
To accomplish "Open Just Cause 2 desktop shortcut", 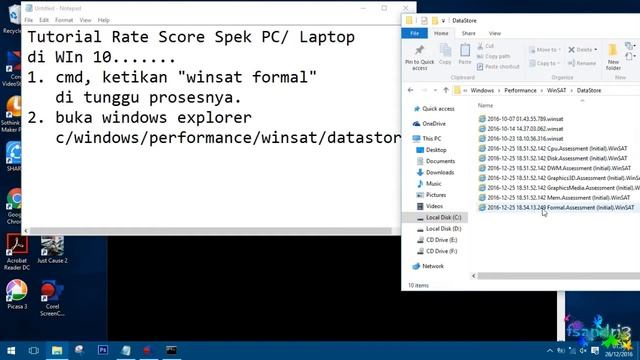I will pos(52,250).
